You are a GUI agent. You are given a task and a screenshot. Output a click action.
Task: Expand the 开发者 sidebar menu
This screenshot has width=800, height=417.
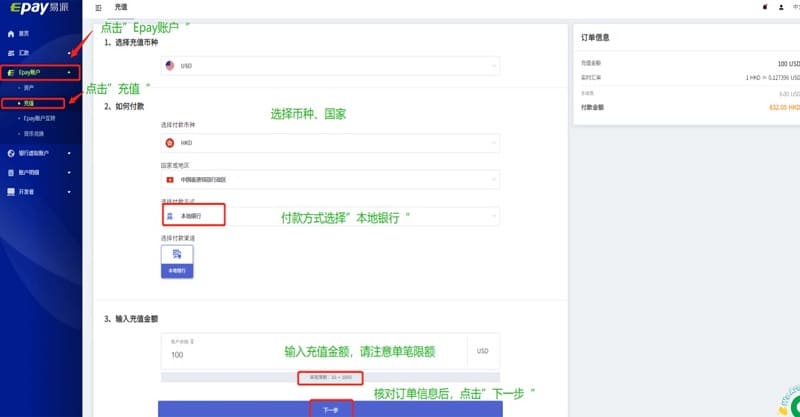point(40,192)
